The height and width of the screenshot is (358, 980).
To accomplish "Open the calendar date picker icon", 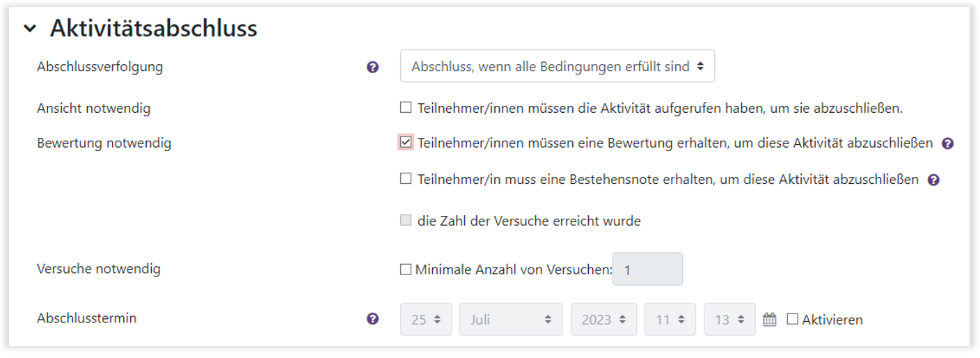I will coord(769,320).
